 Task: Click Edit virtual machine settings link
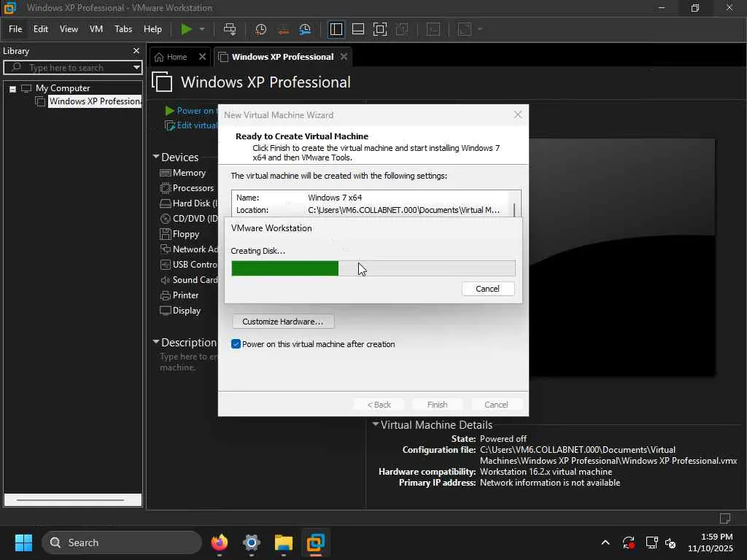(191, 125)
